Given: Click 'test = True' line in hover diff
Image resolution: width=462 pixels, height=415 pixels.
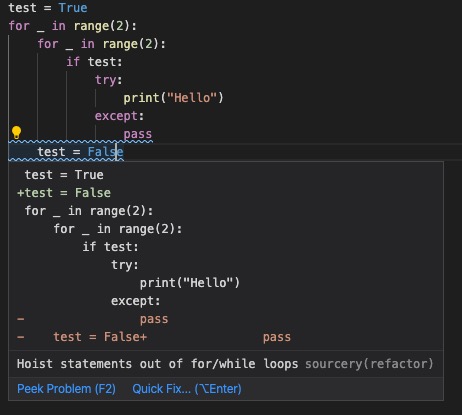Looking at the screenshot, I should point(64,175).
